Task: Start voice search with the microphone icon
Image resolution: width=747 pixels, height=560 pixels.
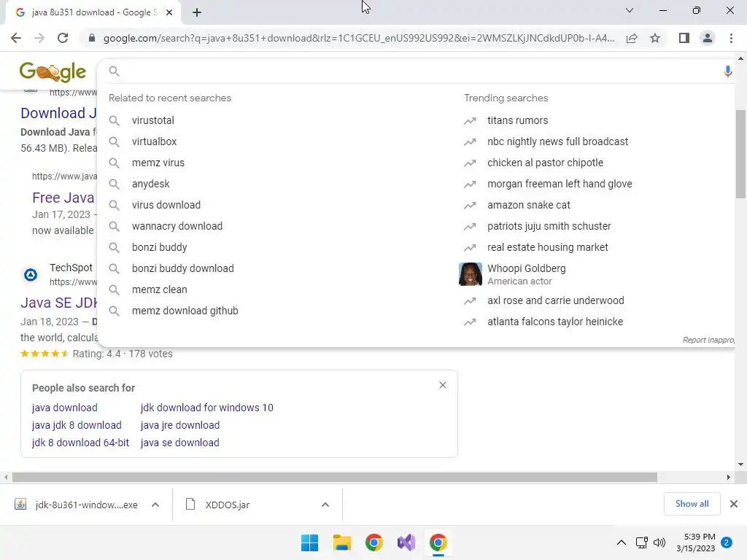Action: click(727, 71)
